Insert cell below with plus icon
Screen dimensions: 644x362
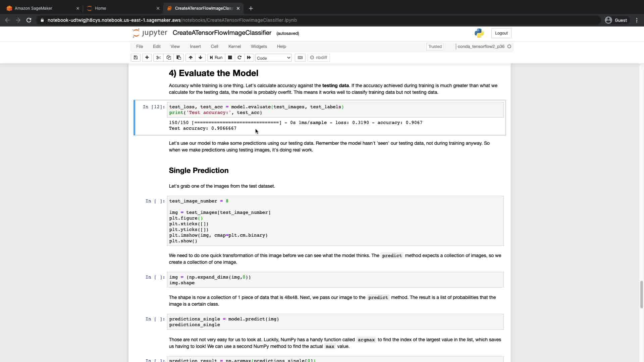147,58
